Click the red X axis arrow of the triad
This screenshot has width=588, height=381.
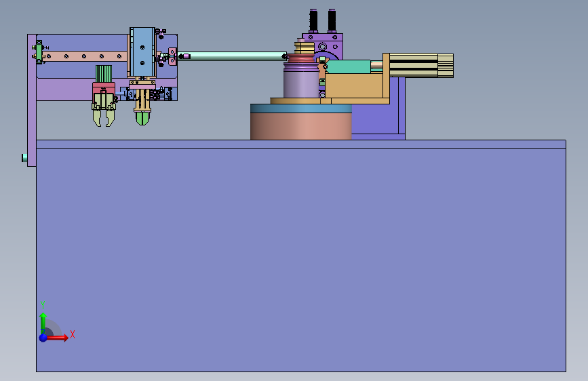(58, 338)
